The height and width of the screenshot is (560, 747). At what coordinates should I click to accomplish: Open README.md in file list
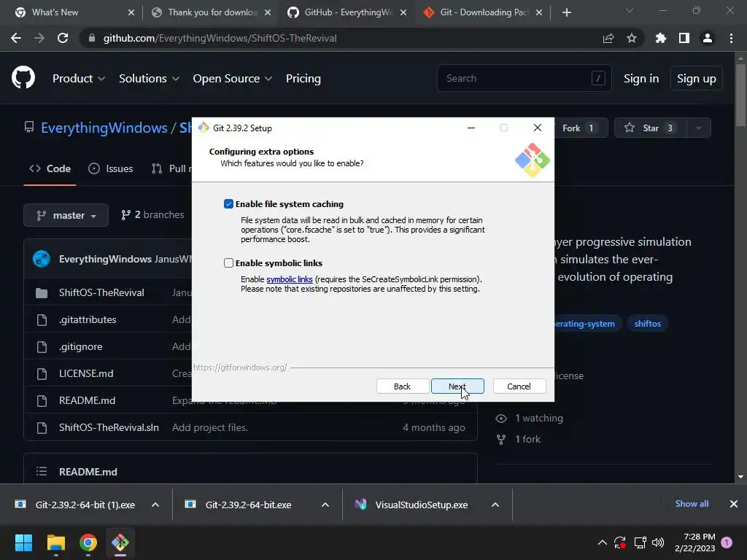pos(88,400)
